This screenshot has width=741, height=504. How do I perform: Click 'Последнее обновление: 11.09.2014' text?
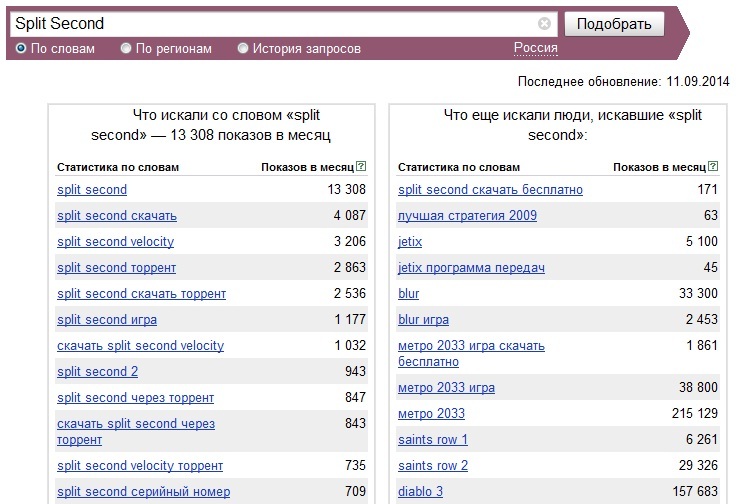click(x=623, y=81)
